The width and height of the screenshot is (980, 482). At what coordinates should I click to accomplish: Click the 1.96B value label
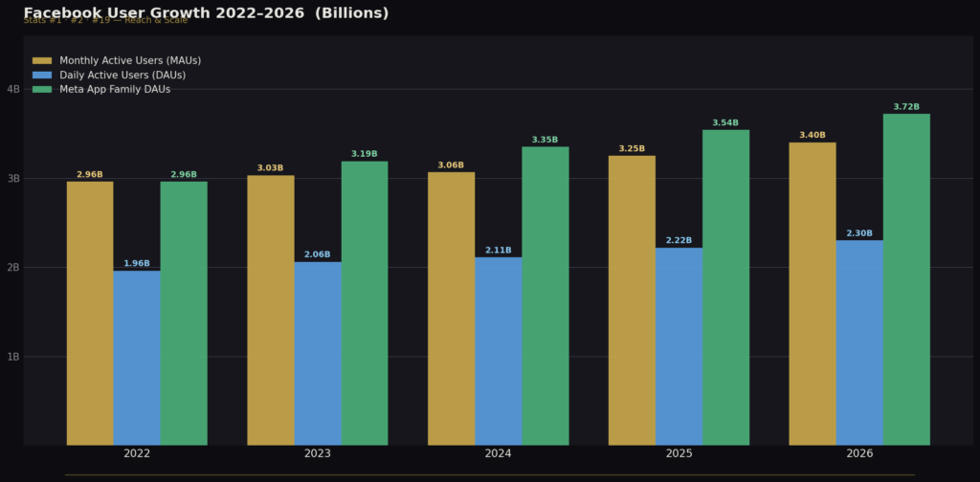(137, 264)
